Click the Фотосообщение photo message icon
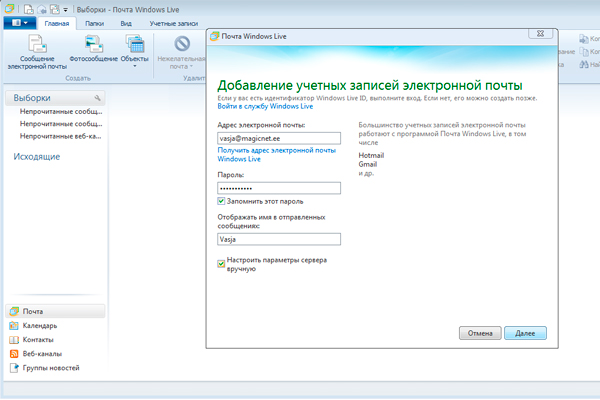Viewport: 600px width, 400px height. [x=93, y=44]
